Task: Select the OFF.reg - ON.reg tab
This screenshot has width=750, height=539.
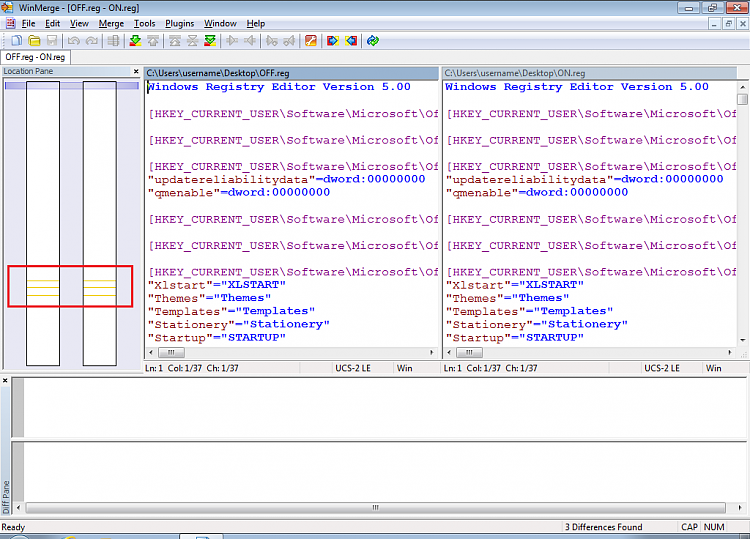Action: click(35, 57)
